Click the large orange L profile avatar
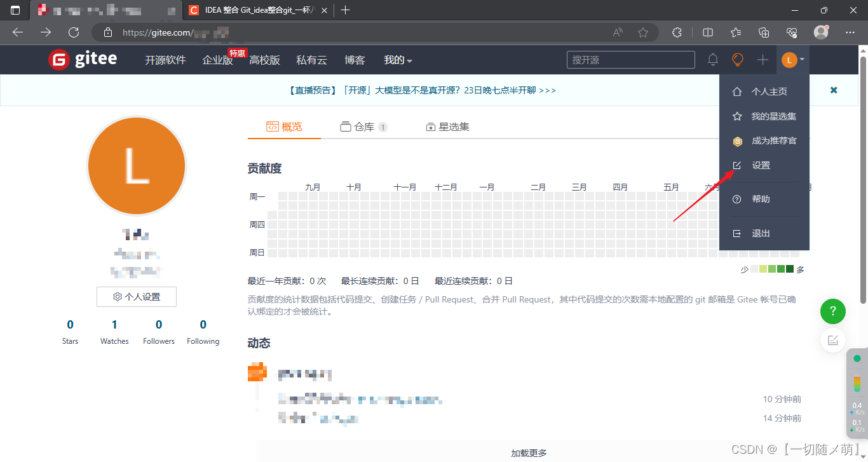The width and height of the screenshot is (868, 462). (137, 166)
